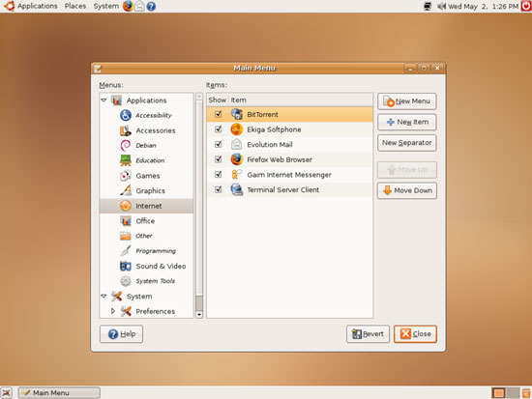Screen dimensions: 532x399
Task: Open the System menu in top panel
Action: click(x=106, y=6)
